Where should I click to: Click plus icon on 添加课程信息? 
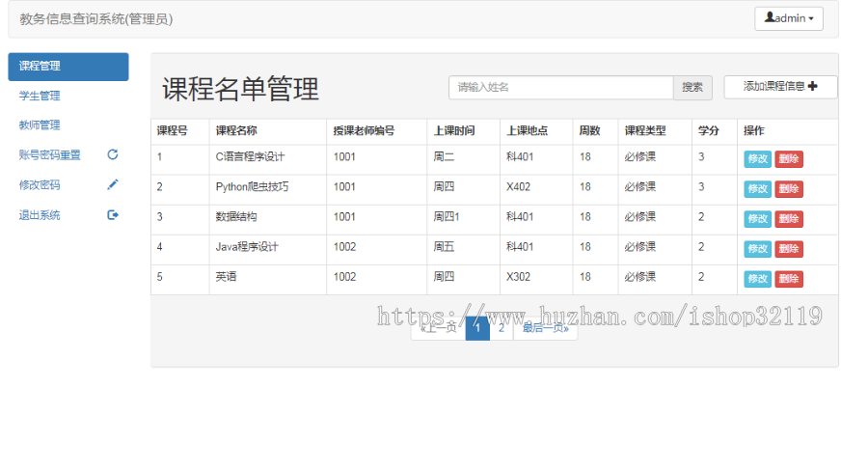tap(813, 86)
